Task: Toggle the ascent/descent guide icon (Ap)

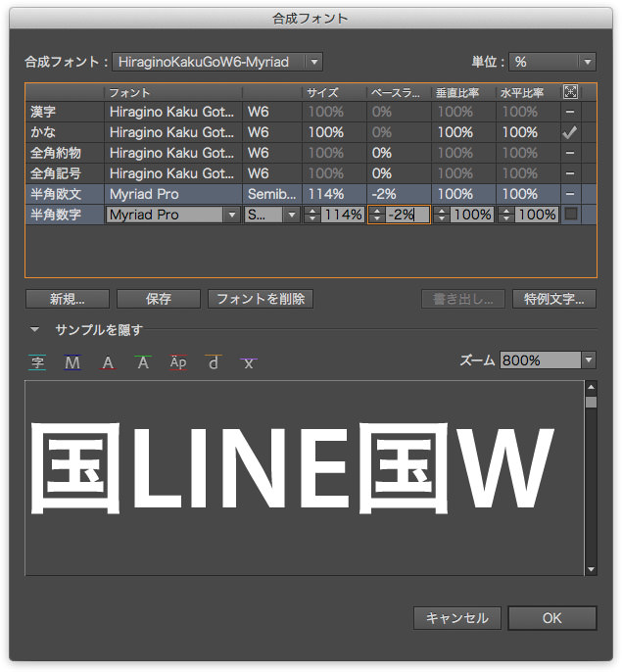Action: pyautogui.click(x=178, y=363)
